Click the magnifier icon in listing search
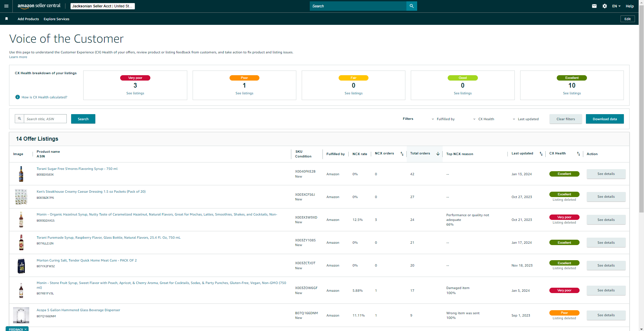 coord(19,119)
